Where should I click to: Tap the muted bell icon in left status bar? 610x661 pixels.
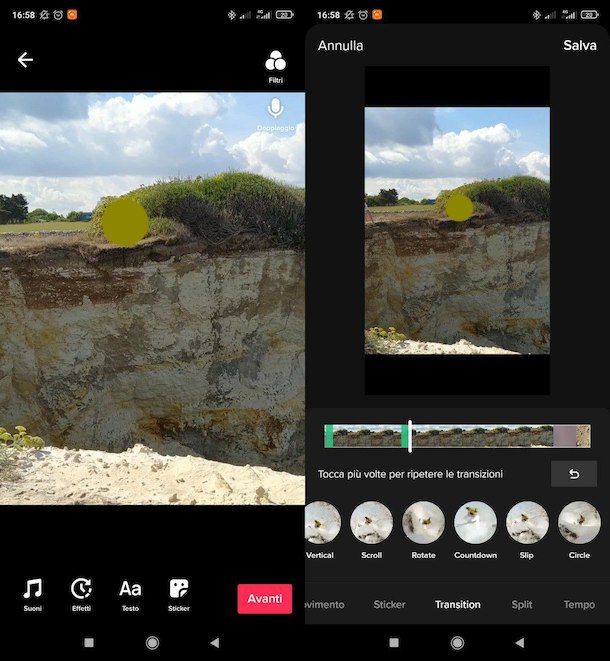(44, 15)
